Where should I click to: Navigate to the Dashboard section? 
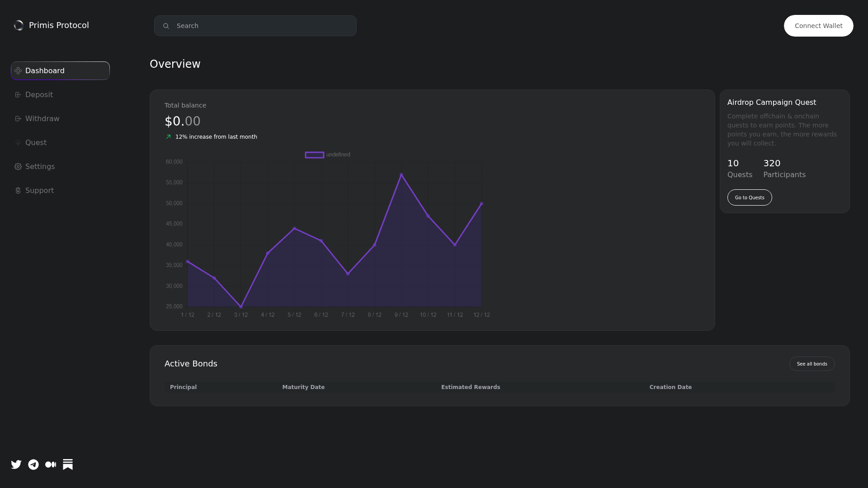point(60,70)
